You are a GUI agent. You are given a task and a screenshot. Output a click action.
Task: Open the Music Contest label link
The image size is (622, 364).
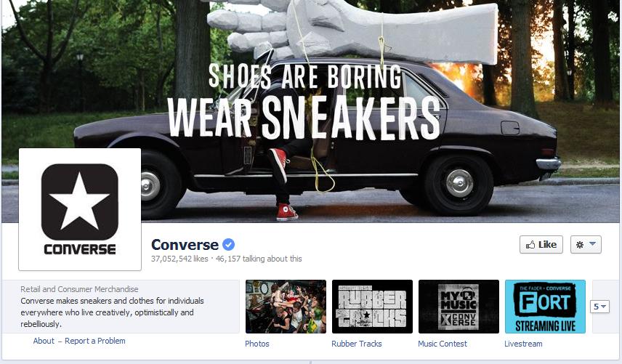pos(443,344)
